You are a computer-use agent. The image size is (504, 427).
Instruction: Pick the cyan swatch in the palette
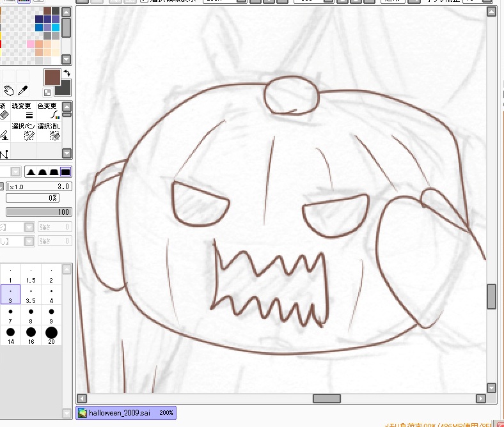coord(56,27)
